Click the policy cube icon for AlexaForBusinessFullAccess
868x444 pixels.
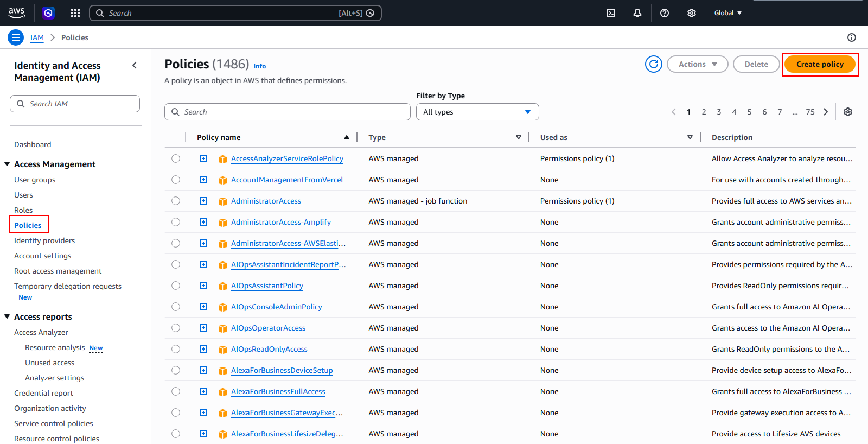(x=222, y=392)
